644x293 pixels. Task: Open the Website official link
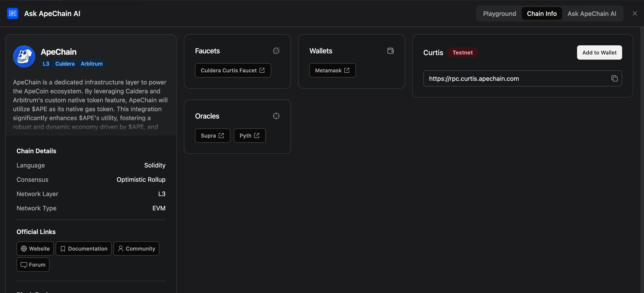click(x=35, y=249)
